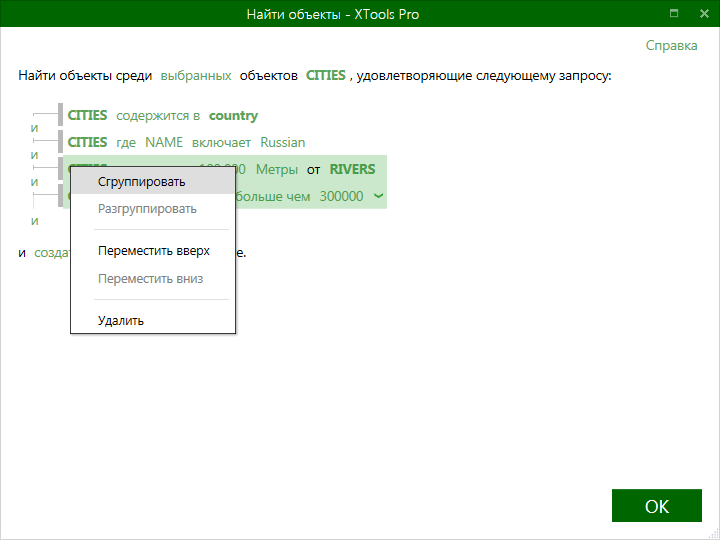720x540 pixels.
Task: Close the Найти объекты window
Action: pos(704,14)
